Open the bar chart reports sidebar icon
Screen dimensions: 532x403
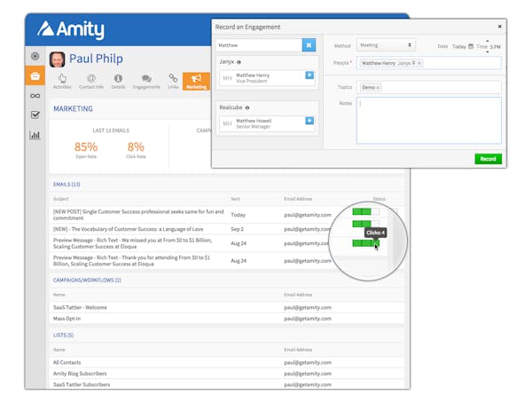(x=35, y=135)
